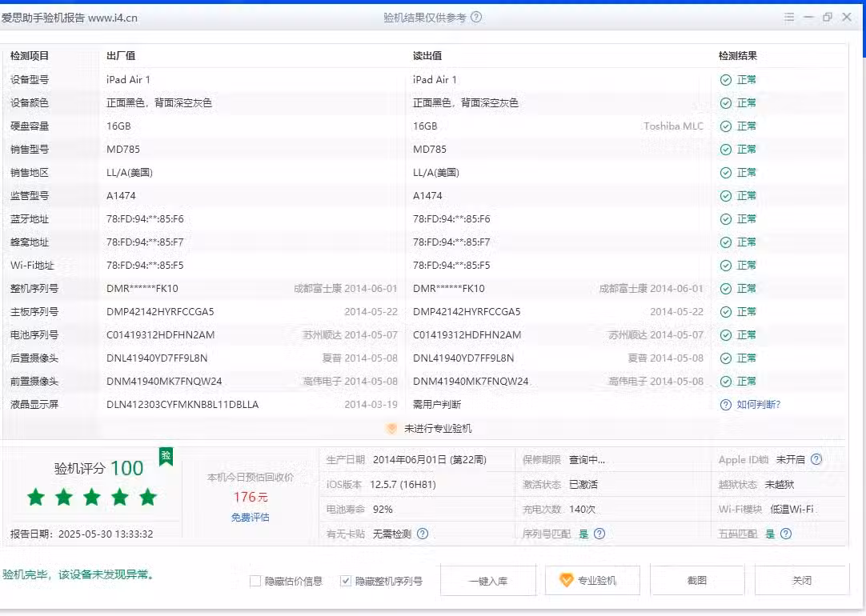Click the 检测项目 column header
866x616 pixels.
pos(30,56)
